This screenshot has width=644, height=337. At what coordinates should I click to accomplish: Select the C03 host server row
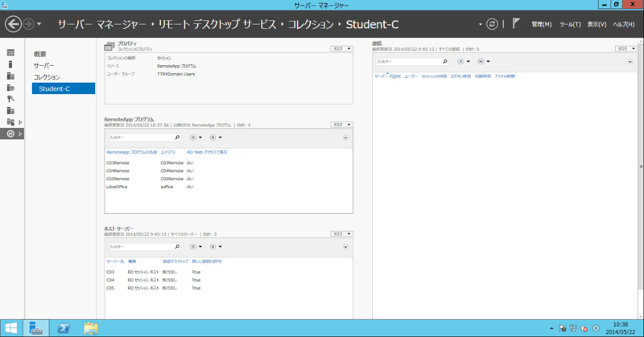pos(229,272)
